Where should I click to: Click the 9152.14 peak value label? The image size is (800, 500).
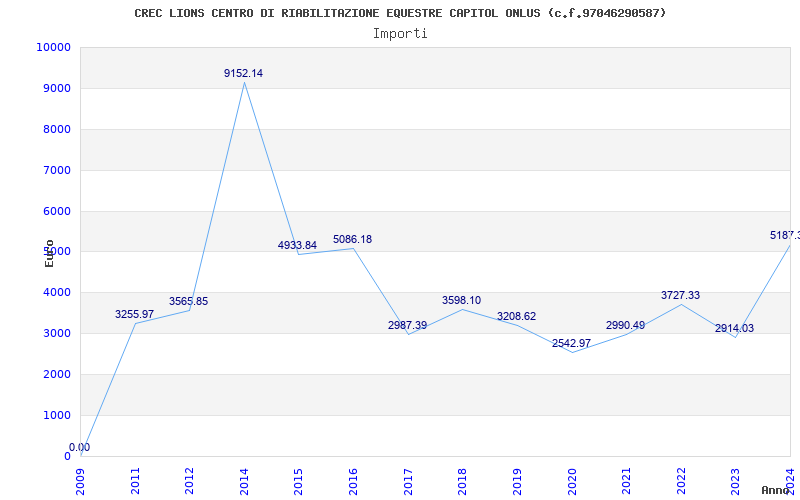click(243, 73)
